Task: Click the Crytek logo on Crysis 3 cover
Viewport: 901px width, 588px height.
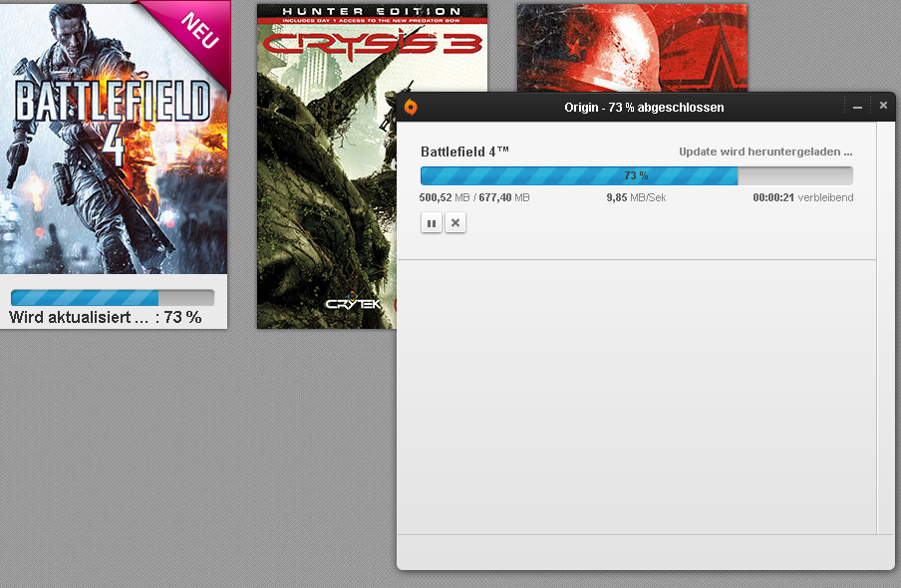Action: (353, 302)
